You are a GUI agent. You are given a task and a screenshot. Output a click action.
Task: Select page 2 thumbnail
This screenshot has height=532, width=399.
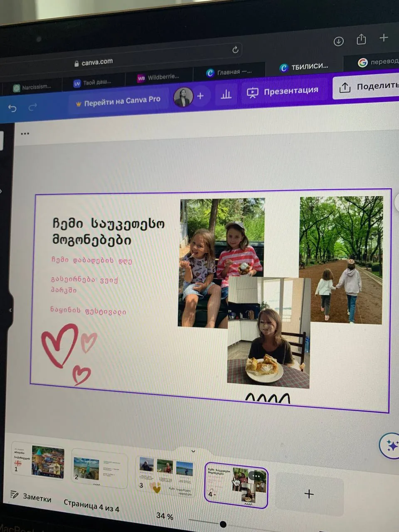[x=99, y=468]
